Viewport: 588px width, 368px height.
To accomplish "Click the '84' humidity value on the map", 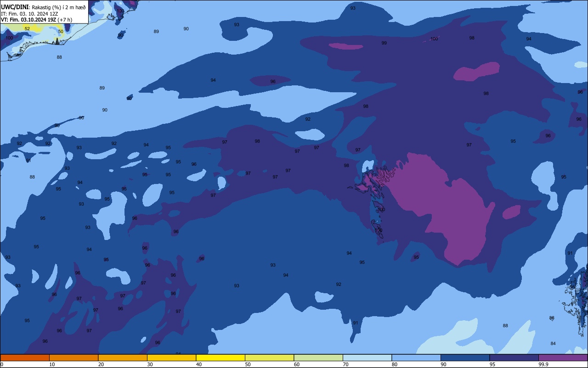I will point(553,344).
